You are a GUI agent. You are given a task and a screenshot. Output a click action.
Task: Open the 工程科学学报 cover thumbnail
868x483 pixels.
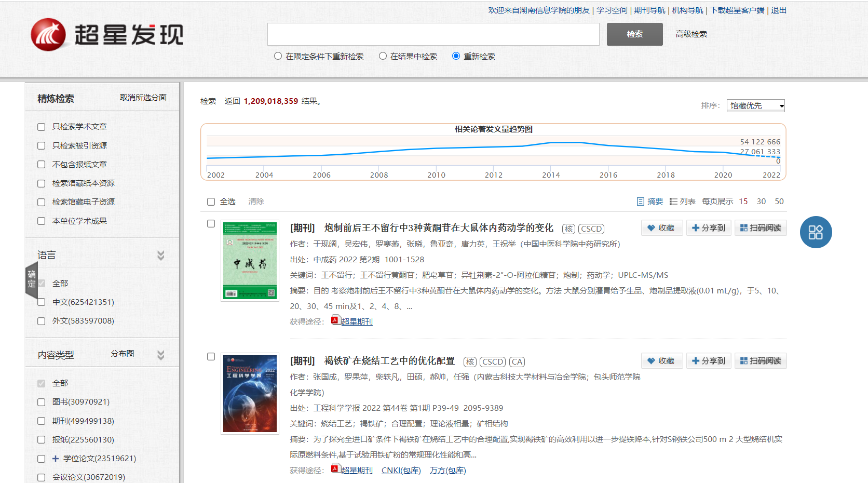(x=250, y=394)
